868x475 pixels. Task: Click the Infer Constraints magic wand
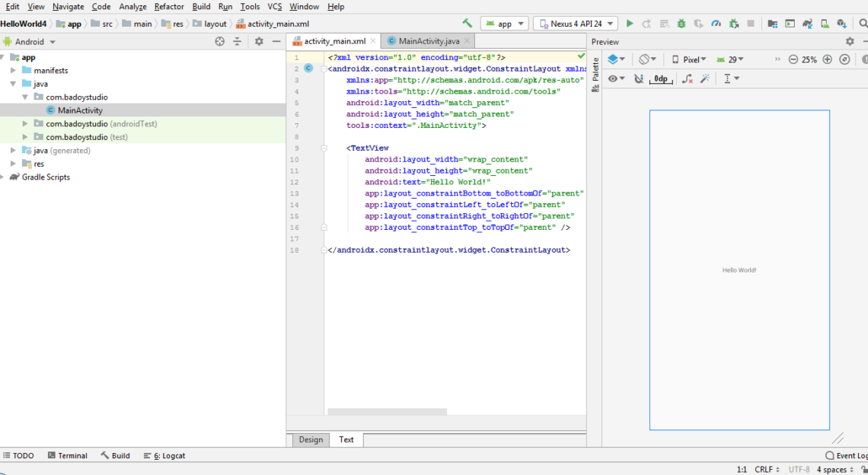[705, 78]
